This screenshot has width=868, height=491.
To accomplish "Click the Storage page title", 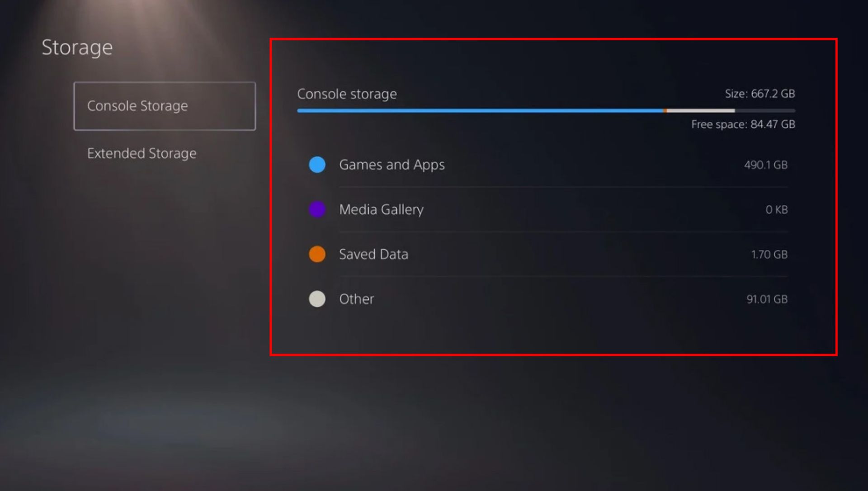I will point(77,47).
